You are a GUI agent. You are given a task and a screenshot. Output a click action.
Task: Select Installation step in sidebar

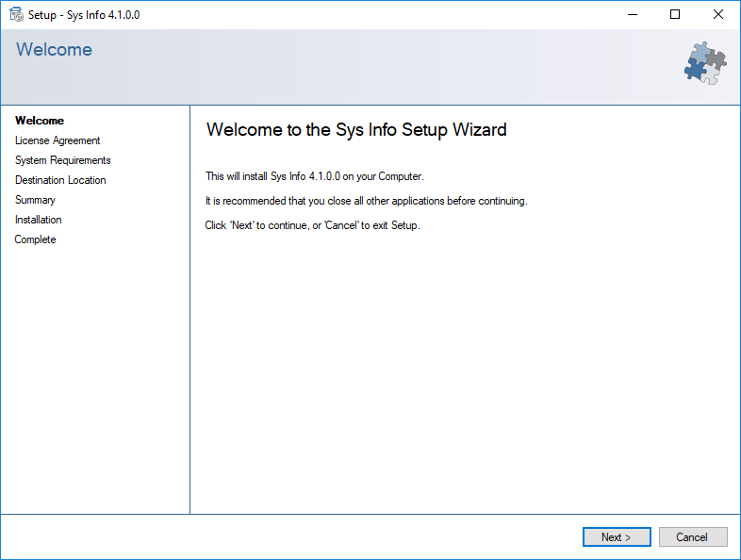point(39,220)
